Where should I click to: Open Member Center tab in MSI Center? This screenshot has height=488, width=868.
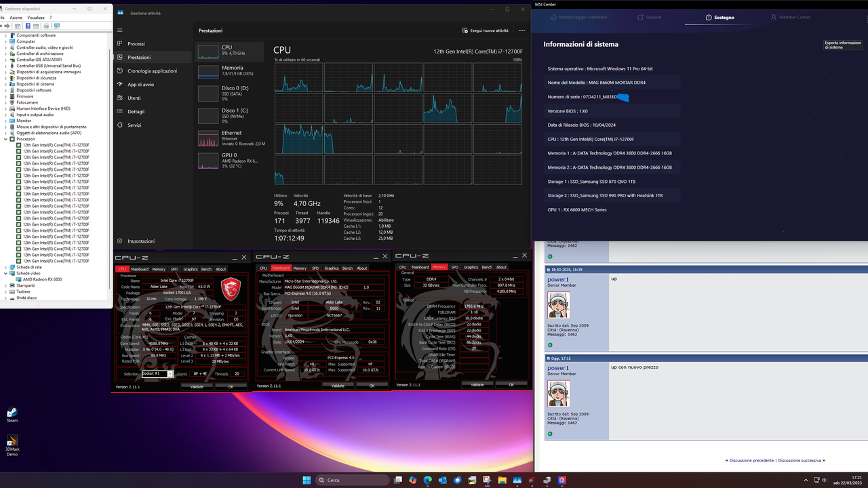790,17
